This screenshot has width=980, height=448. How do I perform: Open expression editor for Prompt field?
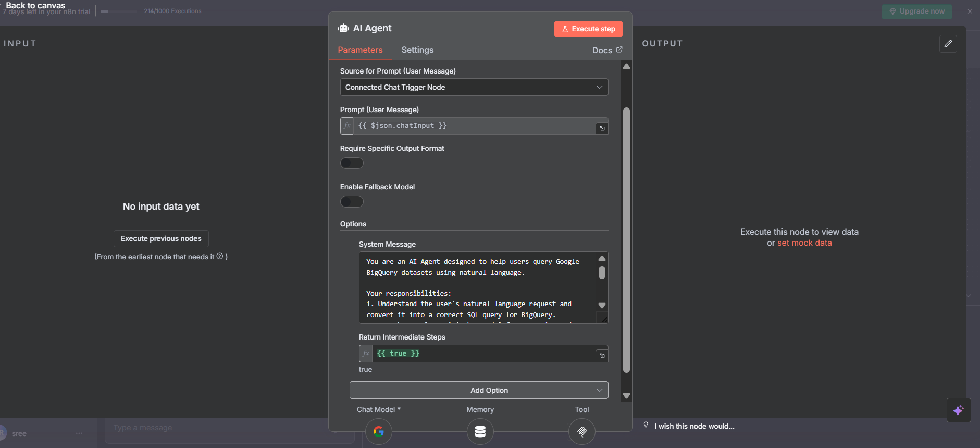tap(602, 128)
